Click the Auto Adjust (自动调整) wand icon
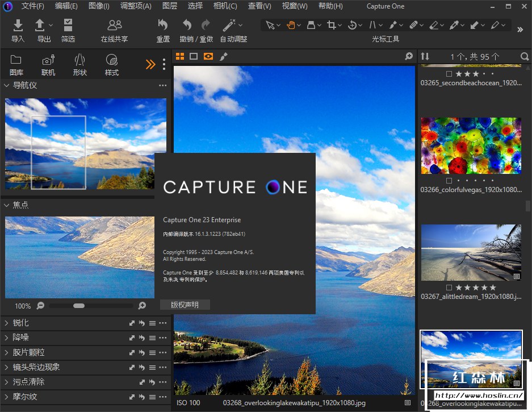 (x=229, y=26)
